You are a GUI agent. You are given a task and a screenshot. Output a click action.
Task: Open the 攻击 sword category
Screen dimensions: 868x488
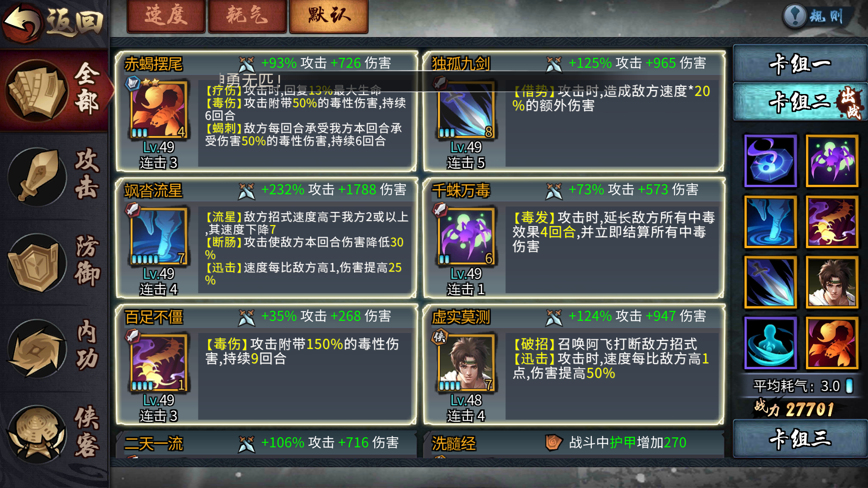click(x=37, y=176)
